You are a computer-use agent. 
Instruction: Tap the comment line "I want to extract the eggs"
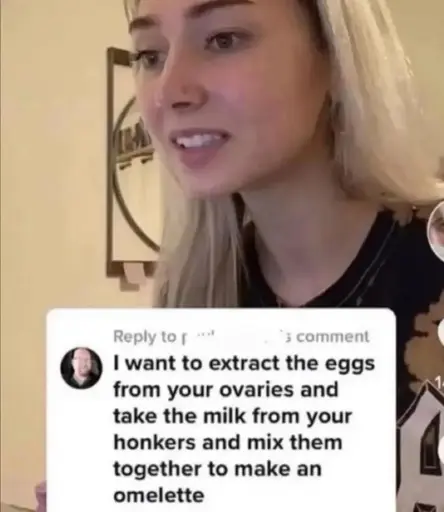click(244, 364)
